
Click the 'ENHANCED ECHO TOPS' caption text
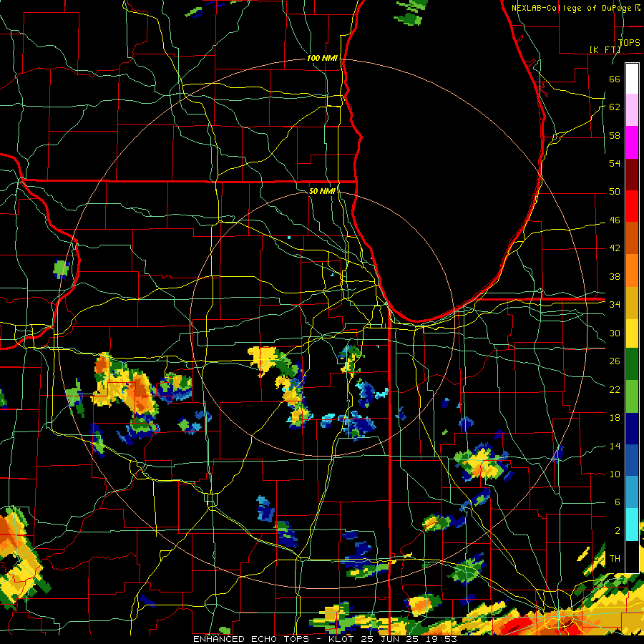click(x=251, y=639)
